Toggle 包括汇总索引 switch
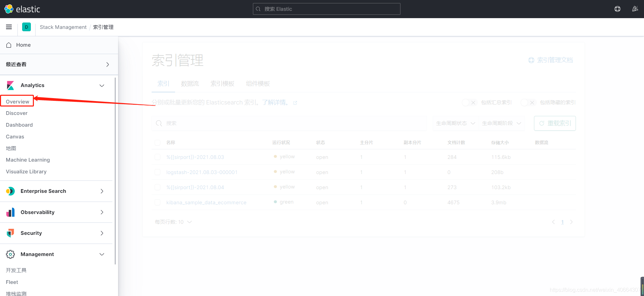644x296 pixels. (x=469, y=102)
